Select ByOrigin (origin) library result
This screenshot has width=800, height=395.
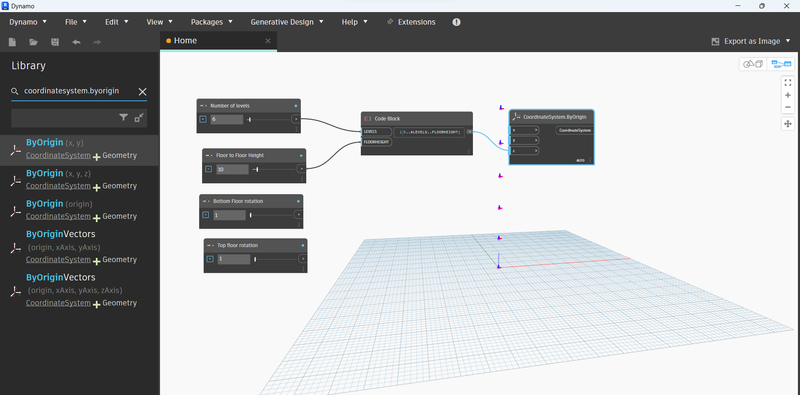[79, 210]
